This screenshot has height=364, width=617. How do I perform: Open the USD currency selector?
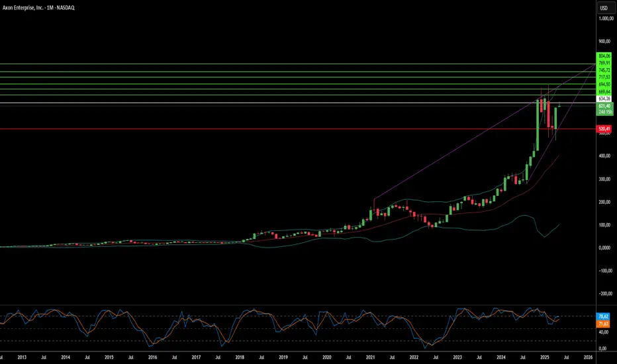tap(605, 8)
